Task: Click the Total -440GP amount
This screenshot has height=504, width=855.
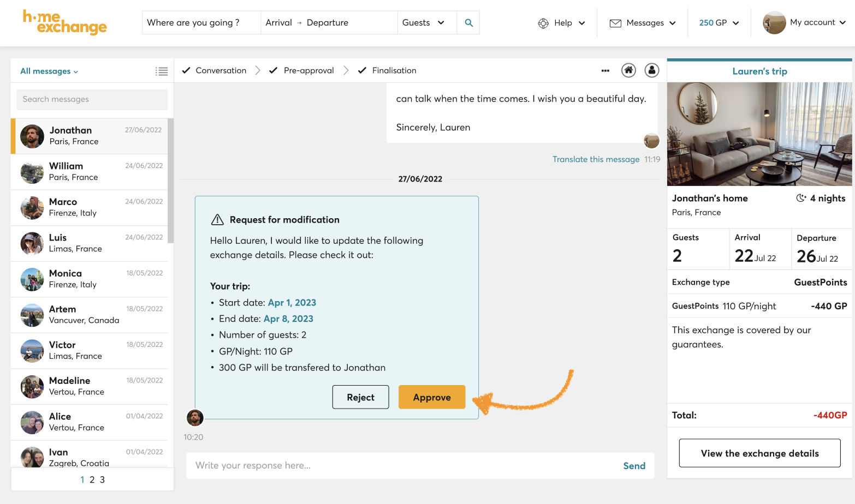Action: click(x=830, y=415)
